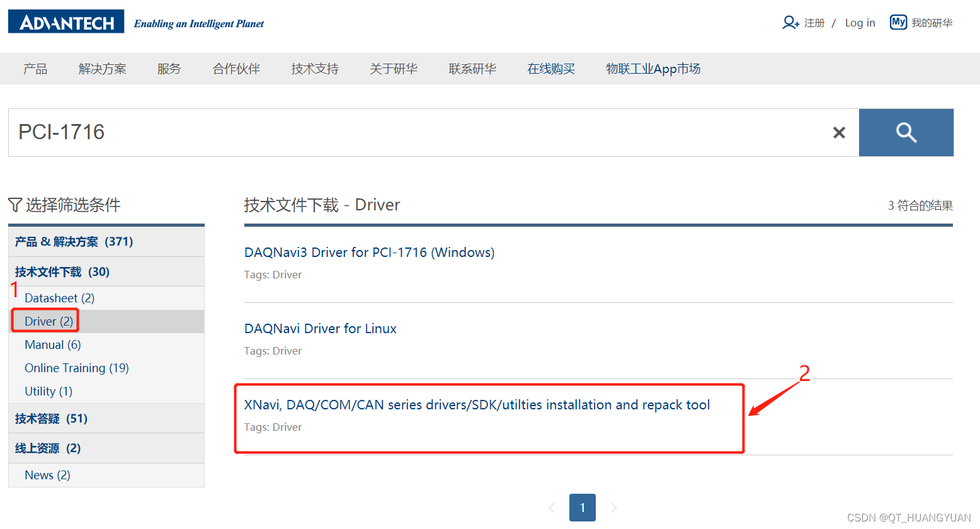The image size is (980, 529).
Task: Expand 产品 & 解决方案 (371) filter
Action: click(x=106, y=242)
